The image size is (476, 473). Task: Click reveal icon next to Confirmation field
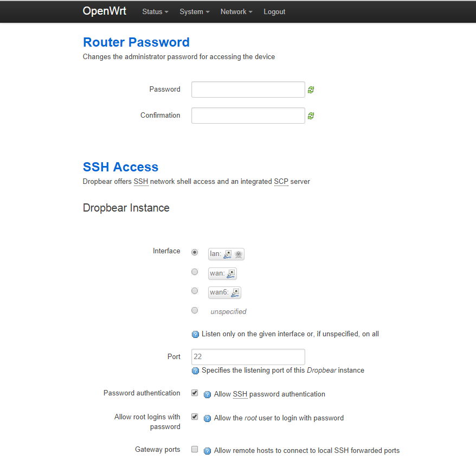point(311,116)
